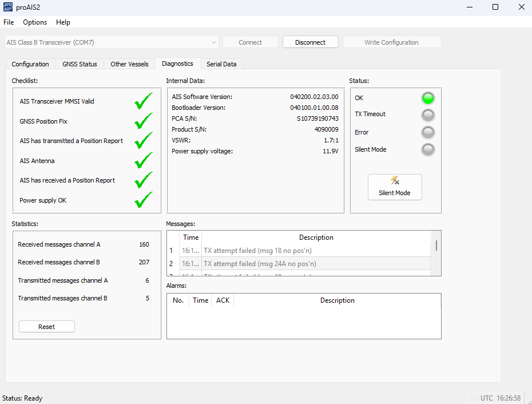Click the proAIS2 app icon in title bar
The height and width of the screenshot is (404, 532).
point(7,7)
